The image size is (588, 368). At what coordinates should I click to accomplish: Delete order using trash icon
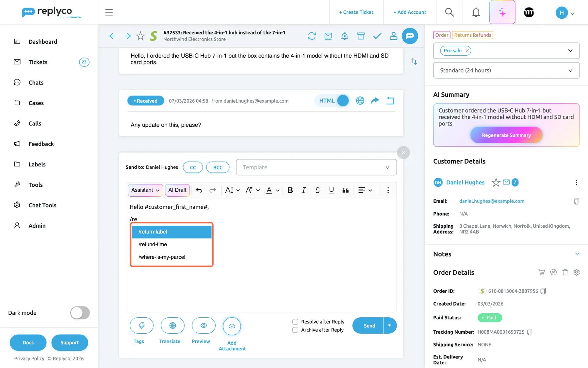point(565,272)
